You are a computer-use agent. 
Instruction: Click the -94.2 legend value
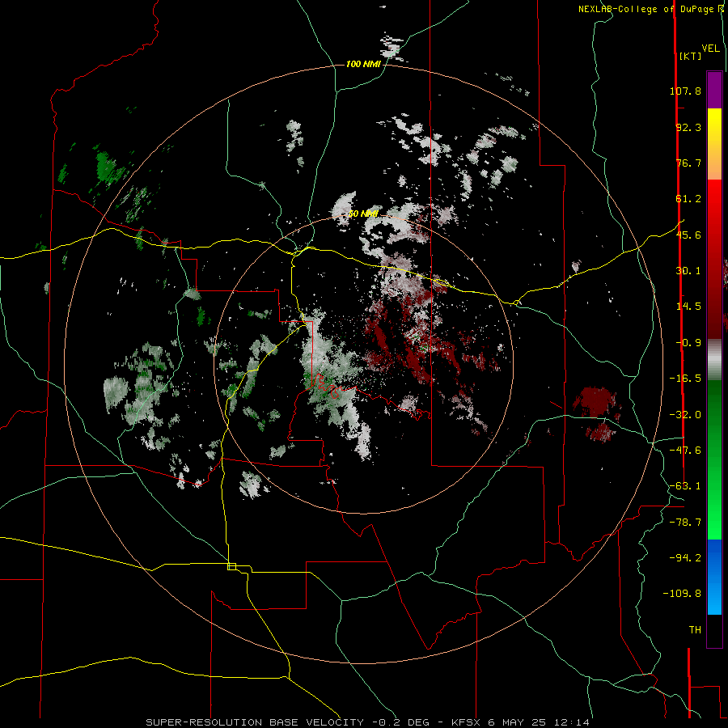point(685,557)
